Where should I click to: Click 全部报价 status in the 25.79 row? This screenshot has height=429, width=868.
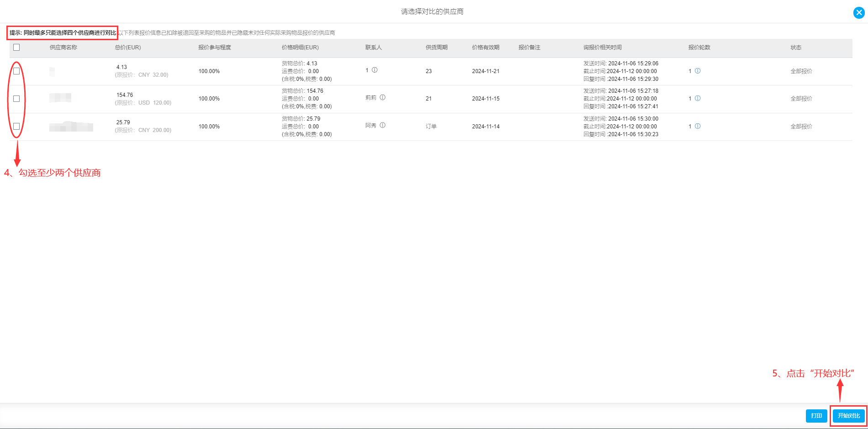[x=801, y=127]
